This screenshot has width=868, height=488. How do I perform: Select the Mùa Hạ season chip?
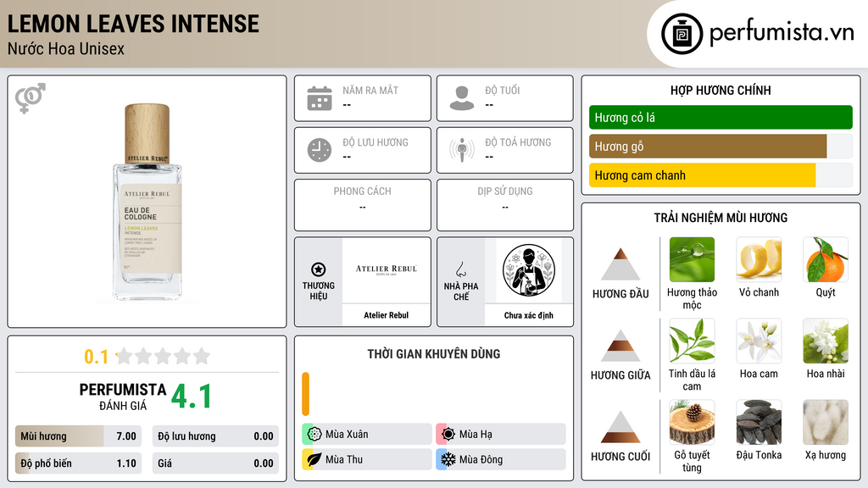pos(501,435)
